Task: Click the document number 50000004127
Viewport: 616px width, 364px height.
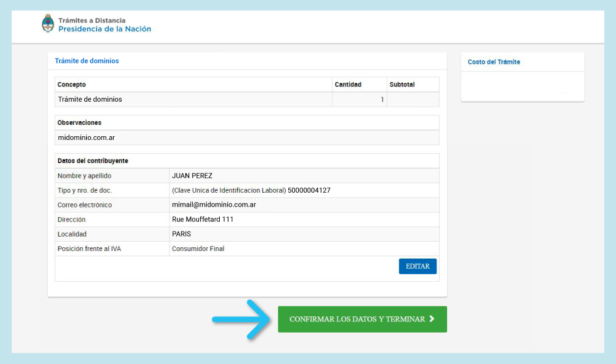Action: pyautogui.click(x=309, y=190)
